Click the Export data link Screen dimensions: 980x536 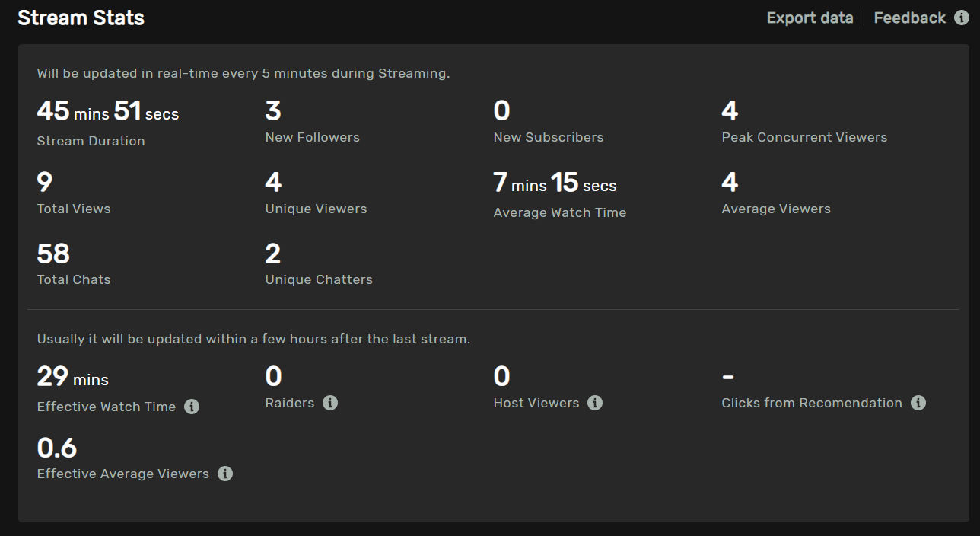[x=809, y=17]
